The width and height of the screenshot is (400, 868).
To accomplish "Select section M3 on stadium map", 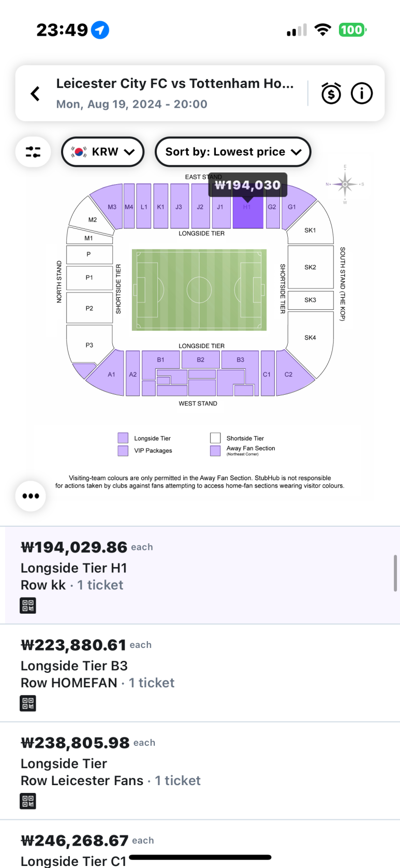I will pyautogui.click(x=109, y=206).
